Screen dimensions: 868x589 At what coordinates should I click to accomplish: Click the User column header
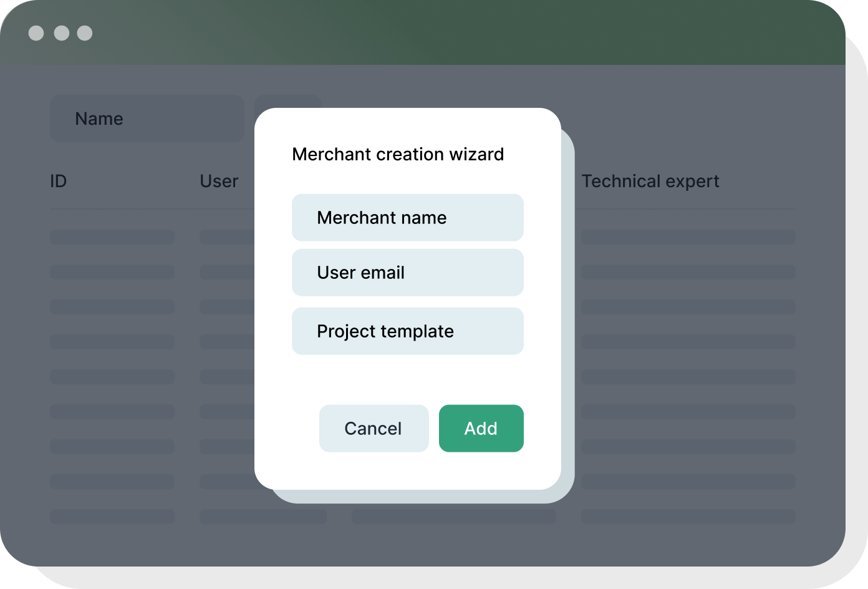pos(219,182)
